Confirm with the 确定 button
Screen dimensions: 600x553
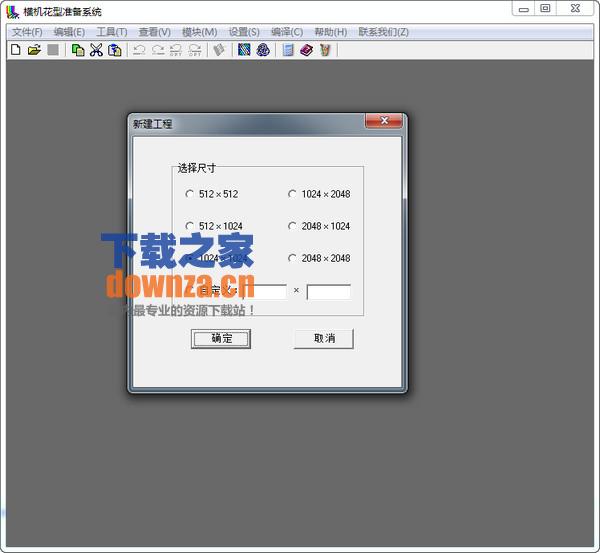tap(221, 339)
